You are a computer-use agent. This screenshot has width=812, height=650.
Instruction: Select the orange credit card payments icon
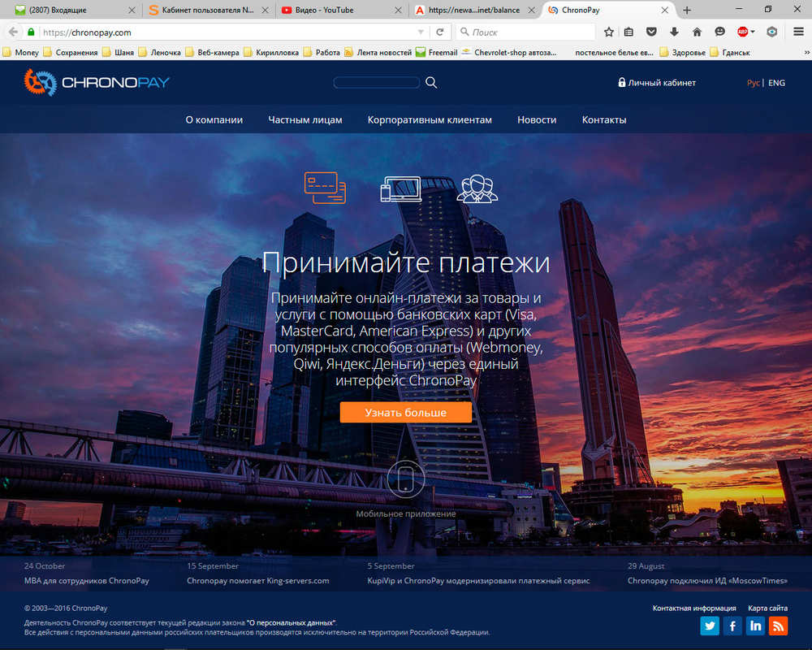(x=325, y=188)
